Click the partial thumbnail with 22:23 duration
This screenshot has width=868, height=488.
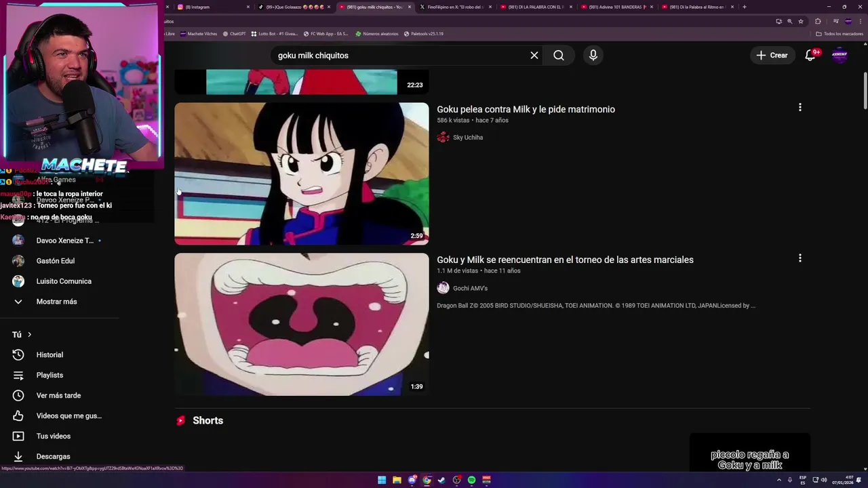[302, 82]
